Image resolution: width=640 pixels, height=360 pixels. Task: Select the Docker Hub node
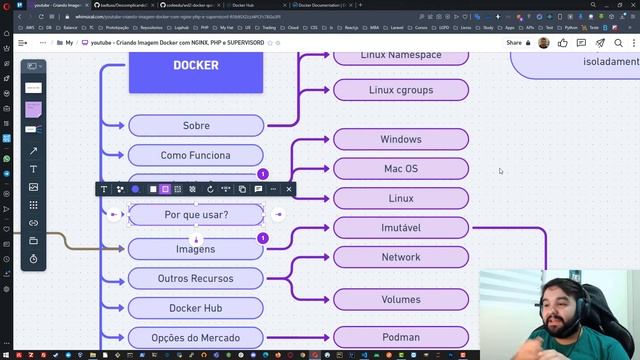pos(196,308)
